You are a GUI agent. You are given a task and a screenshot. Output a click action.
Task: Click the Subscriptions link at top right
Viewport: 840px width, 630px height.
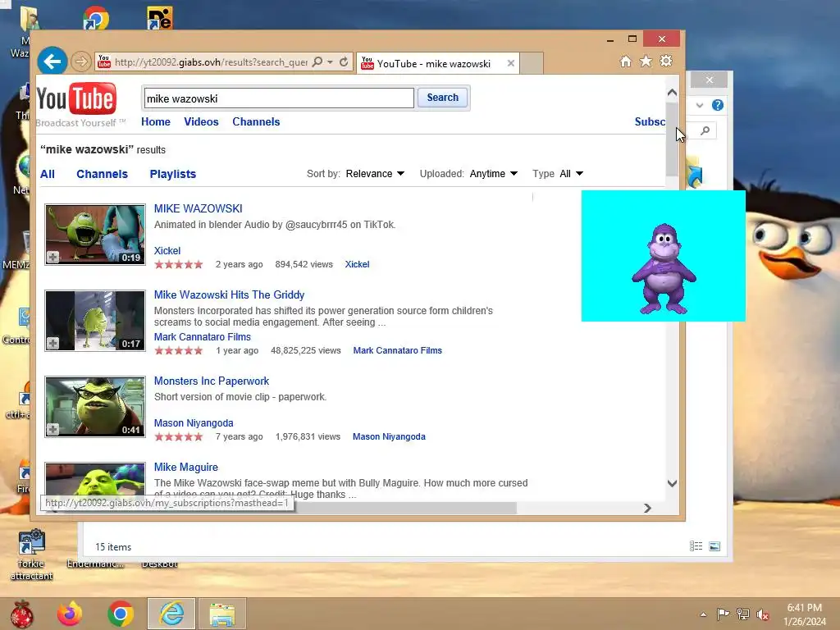(650, 121)
